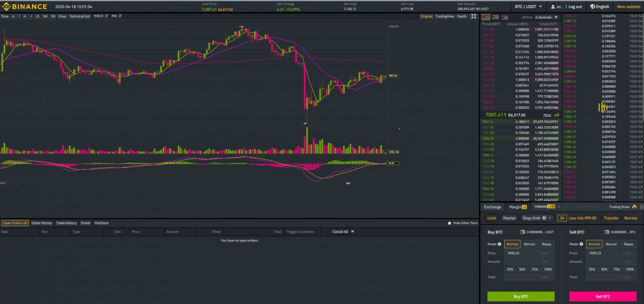Image resolution: width=644 pixels, height=304 pixels.
Task: Open the Technical Ind menu
Action: pos(80,16)
